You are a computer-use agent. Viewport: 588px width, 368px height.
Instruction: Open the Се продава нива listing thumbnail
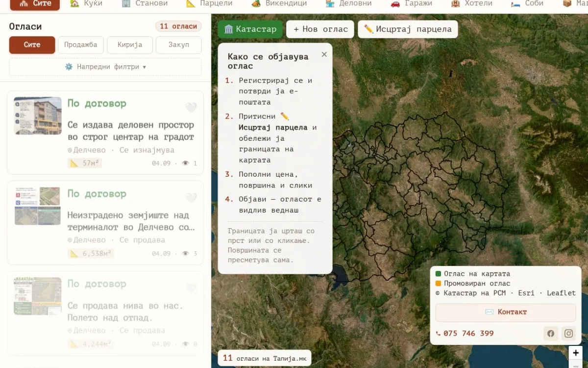tap(38, 296)
